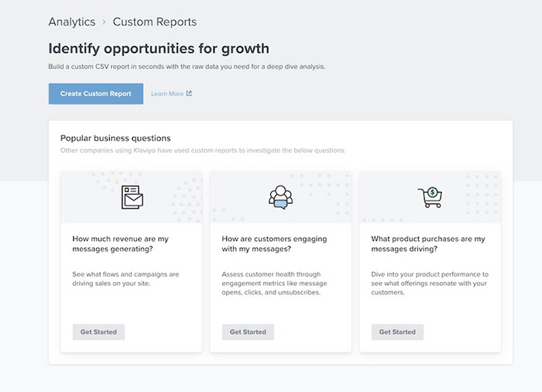
Task: Get Started on message revenue report
Action: coord(98,332)
